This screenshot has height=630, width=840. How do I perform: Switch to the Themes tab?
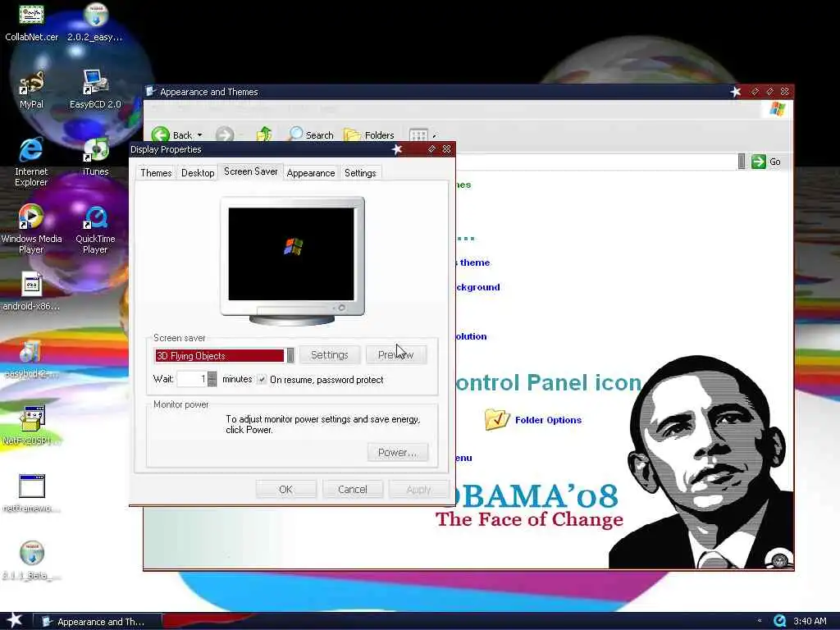click(156, 172)
